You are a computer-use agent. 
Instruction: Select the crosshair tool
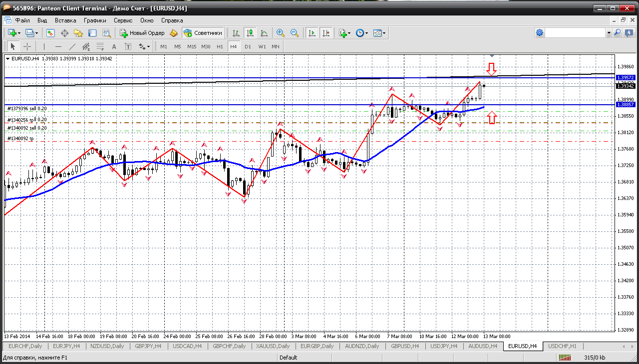(x=27, y=46)
